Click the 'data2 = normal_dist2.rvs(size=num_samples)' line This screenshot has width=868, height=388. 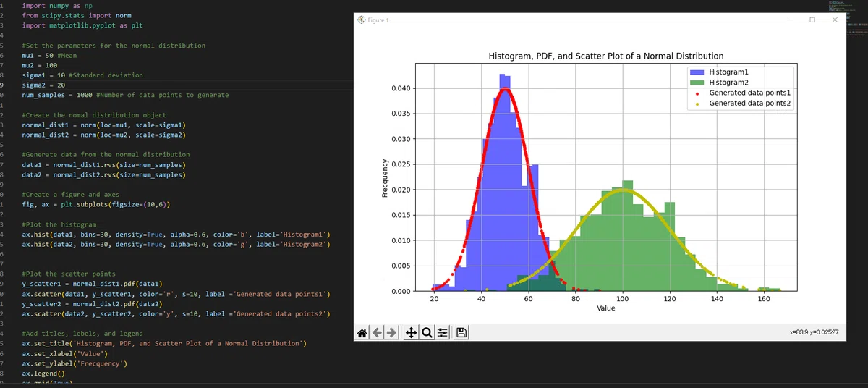[104, 174]
